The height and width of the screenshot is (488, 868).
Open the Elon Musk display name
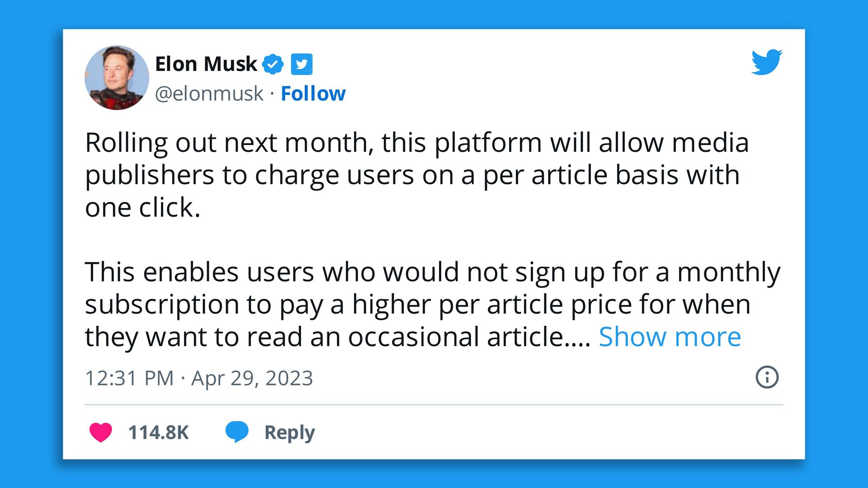(206, 64)
